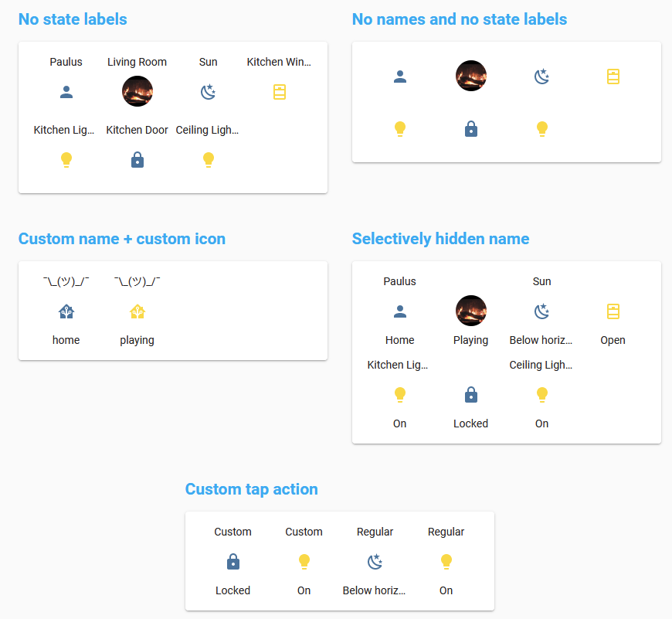Click the Kitchen Door lock icon

point(137,160)
